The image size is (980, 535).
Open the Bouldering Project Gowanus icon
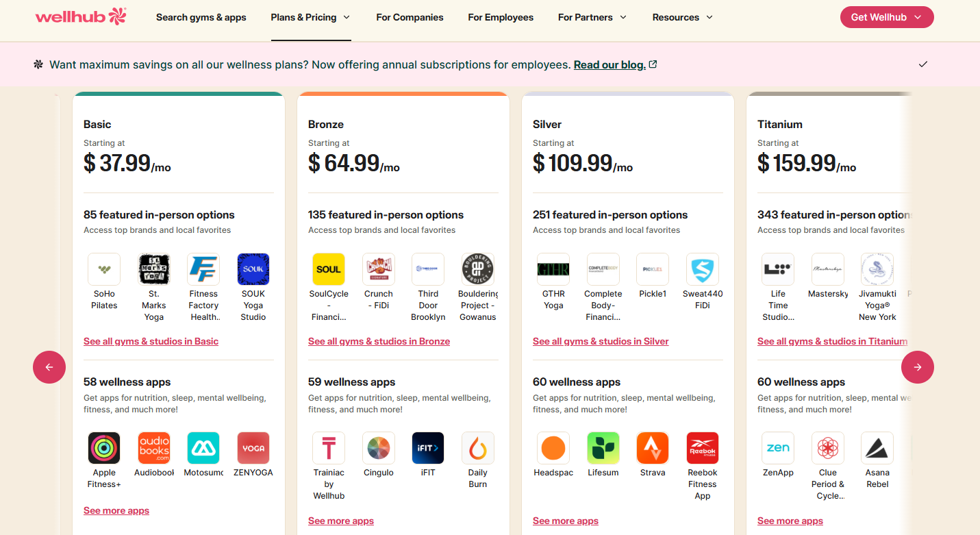coord(478,269)
